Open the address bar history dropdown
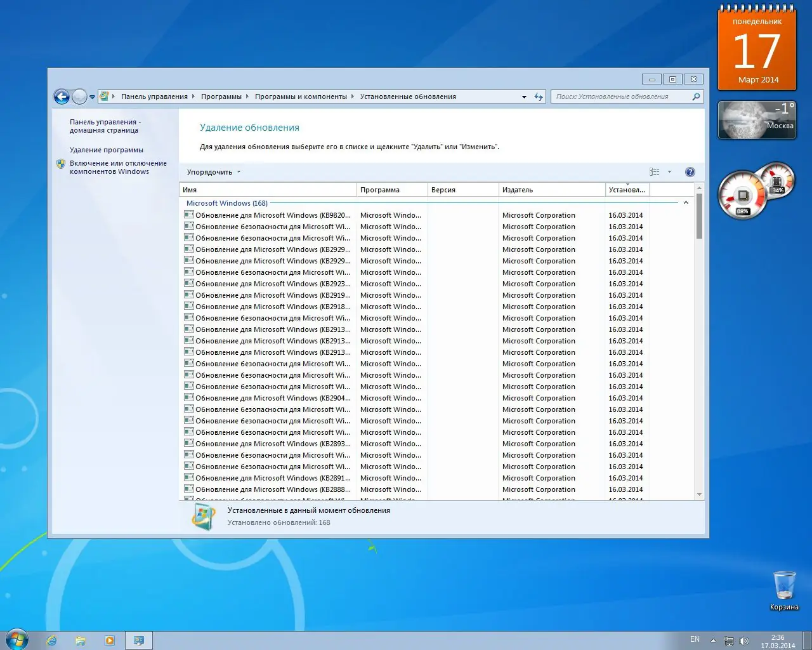 point(524,97)
